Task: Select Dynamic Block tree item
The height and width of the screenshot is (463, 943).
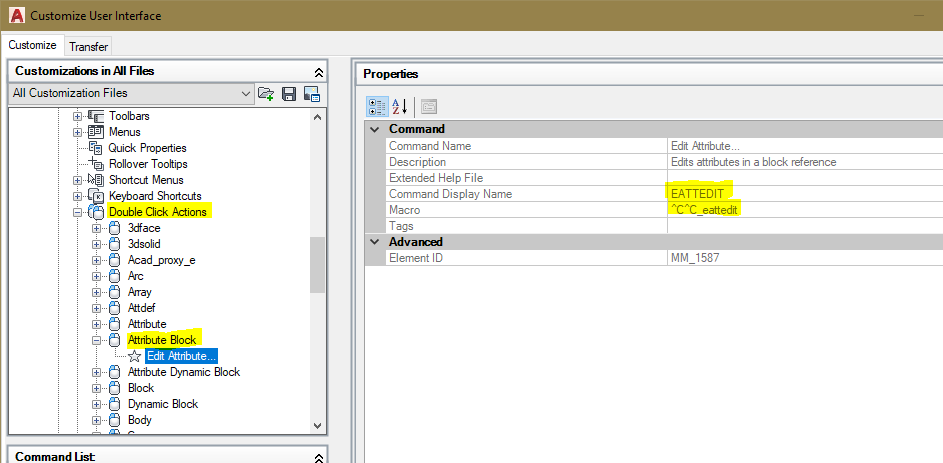Action: coord(163,404)
